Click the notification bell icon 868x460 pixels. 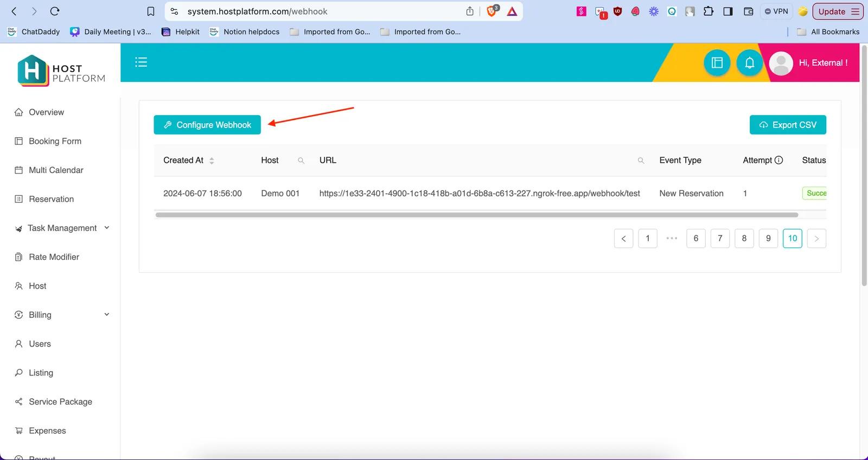[749, 63]
